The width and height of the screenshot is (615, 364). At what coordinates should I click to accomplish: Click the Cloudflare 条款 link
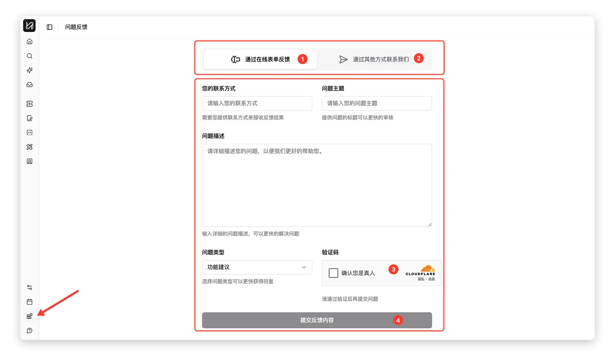click(432, 279)
